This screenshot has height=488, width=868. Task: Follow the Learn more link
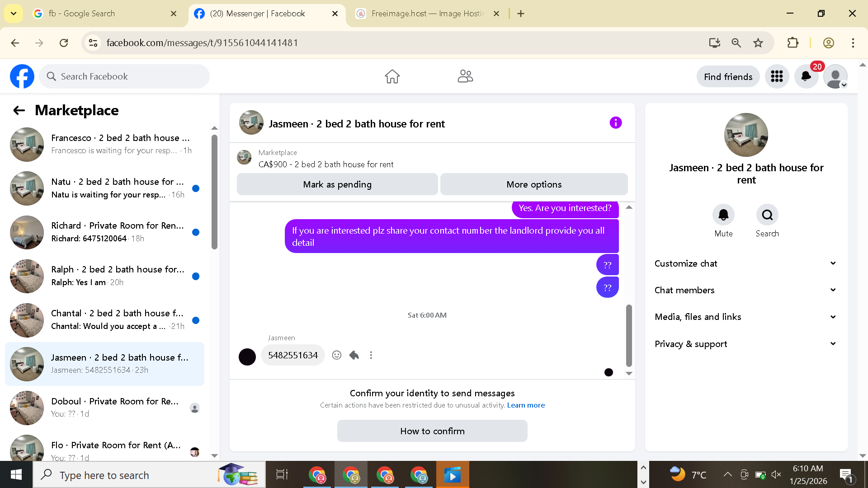point(526,405)
